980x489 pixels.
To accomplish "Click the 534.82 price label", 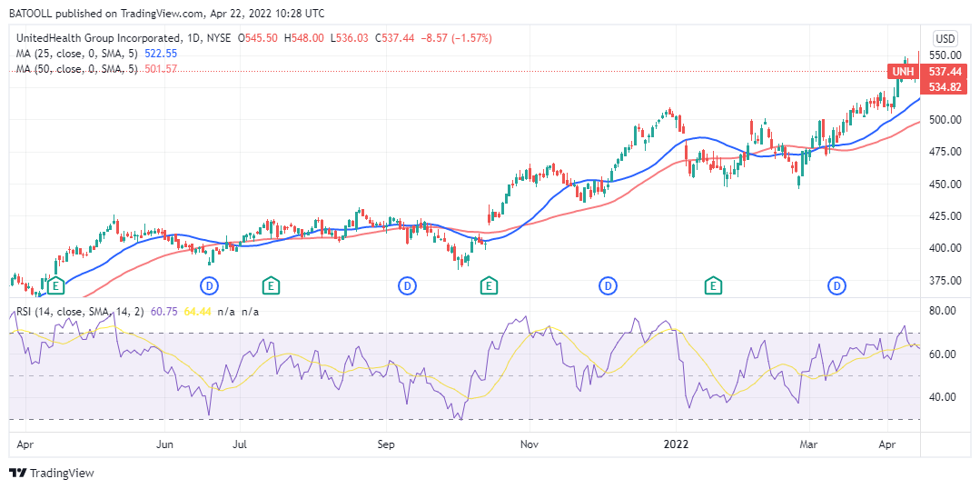I will [945, 87].
